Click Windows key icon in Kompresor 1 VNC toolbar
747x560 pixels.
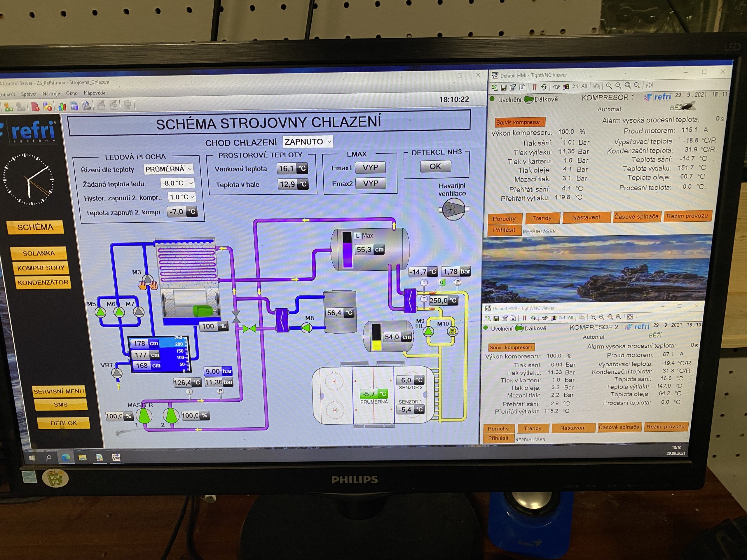[566, 86]
